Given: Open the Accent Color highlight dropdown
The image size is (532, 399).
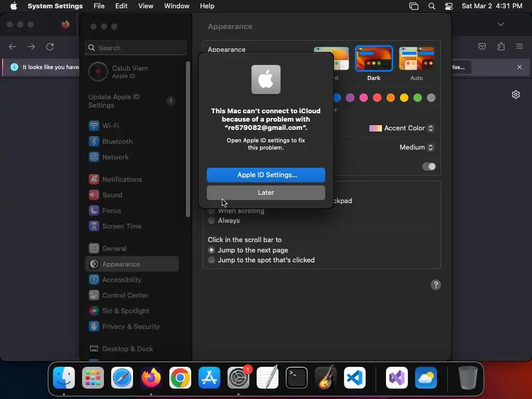Looking at the screenshot, I should coord(402,128).
